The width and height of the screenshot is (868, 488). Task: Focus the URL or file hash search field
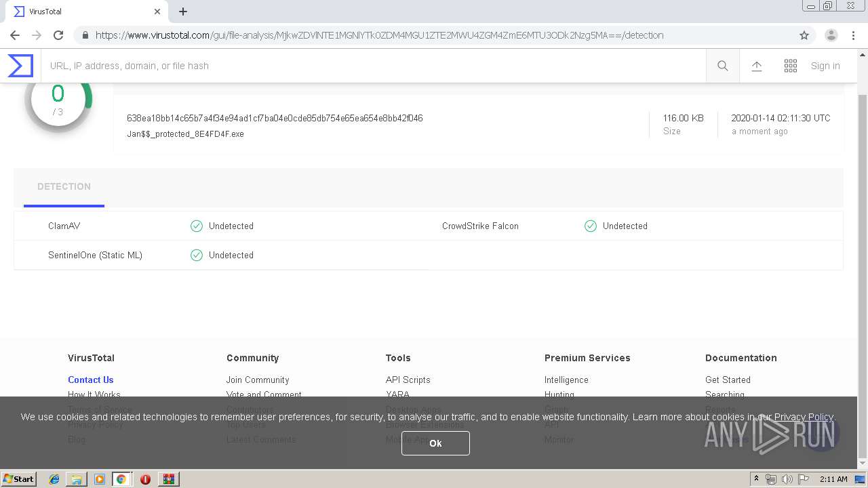click(x=373, y=66)
